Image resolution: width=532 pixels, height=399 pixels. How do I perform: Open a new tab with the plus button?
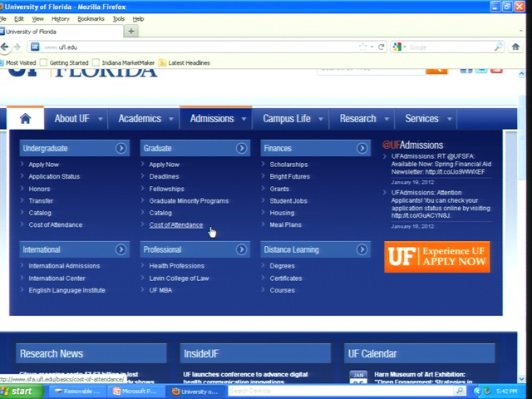[x=131, y=32]
